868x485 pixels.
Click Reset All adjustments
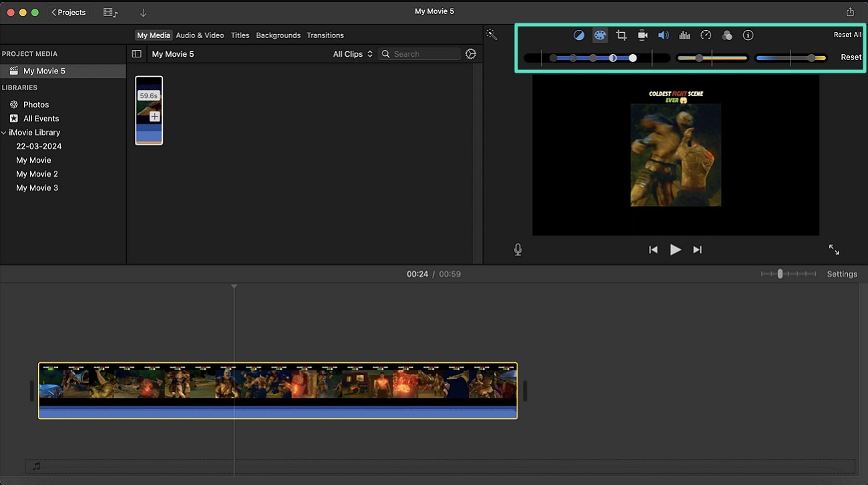pos(847,35)
